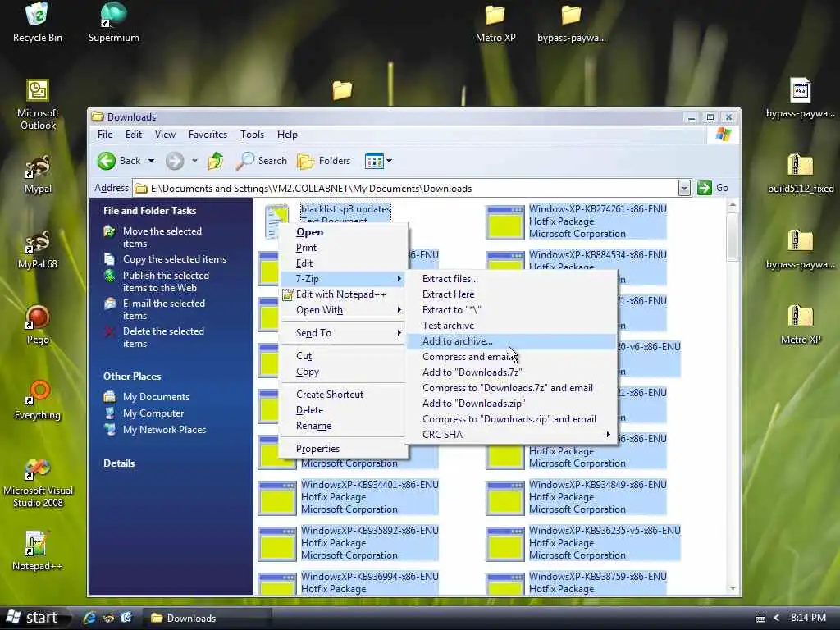Select the bypass-paywa... folder at desktop top
840x630 pixels.
point(572,24)
